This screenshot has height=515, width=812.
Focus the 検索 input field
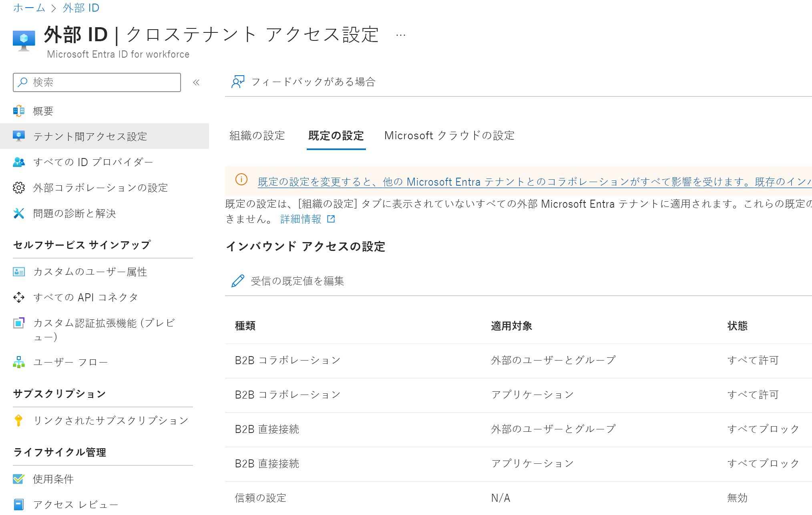coord(97,82)
